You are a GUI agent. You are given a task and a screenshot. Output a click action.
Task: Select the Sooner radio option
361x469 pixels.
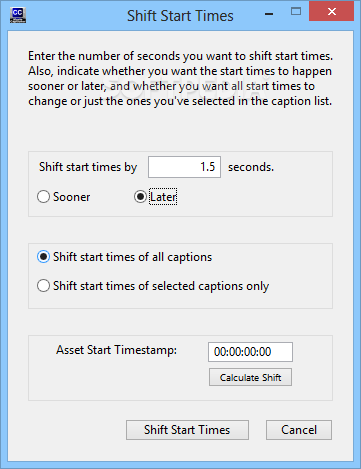pos(64,197)
